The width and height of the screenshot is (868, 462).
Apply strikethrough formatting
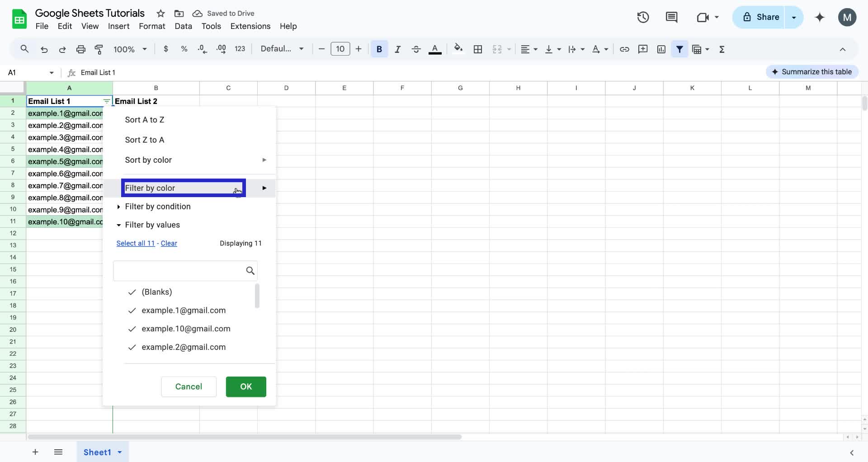pyautogui.click(x=416, y=49)
